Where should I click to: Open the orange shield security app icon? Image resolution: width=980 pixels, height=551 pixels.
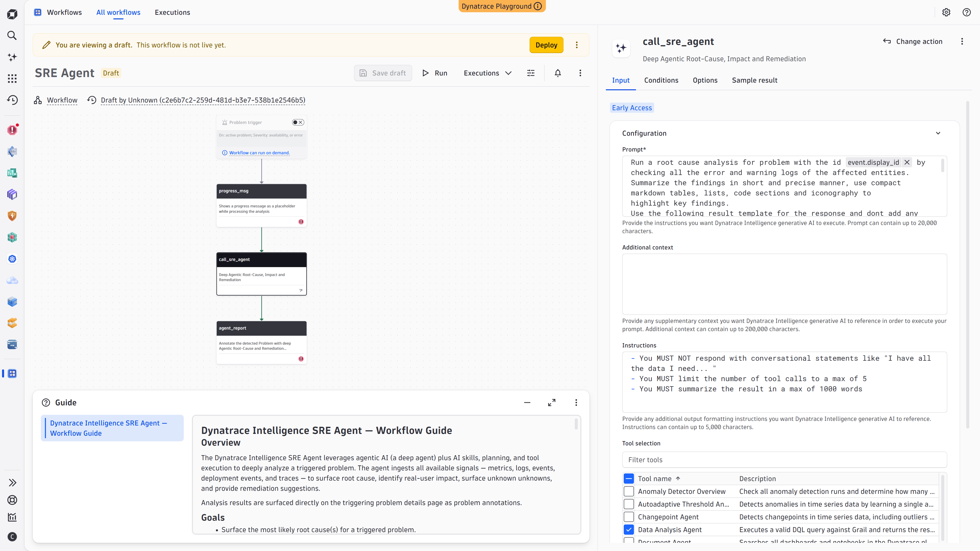(x=12, y=216)
